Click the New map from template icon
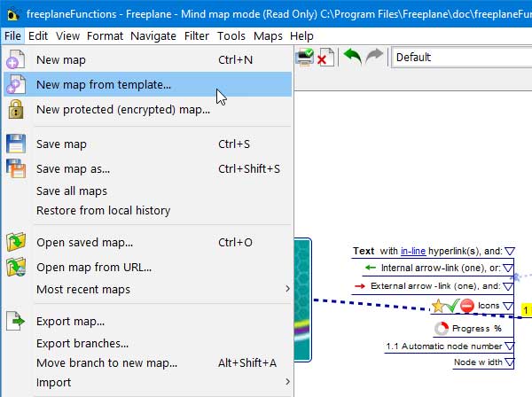 coord(15,84)
